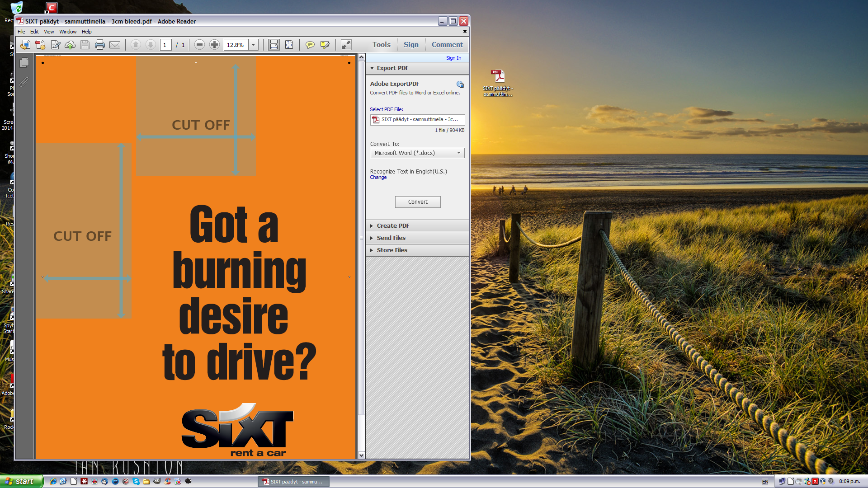868x488 pixels.
Task: Open the Convert To format dropdown
Action: coord(417,153)
